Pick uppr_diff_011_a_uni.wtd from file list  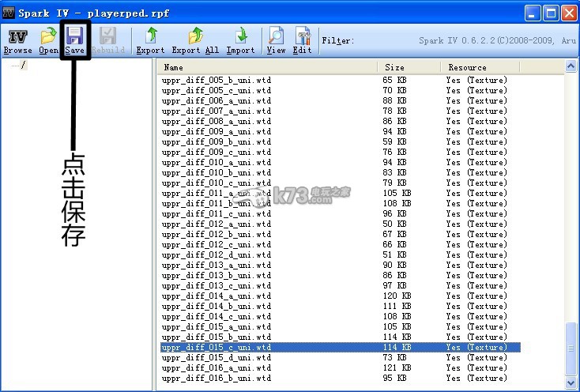217,193
